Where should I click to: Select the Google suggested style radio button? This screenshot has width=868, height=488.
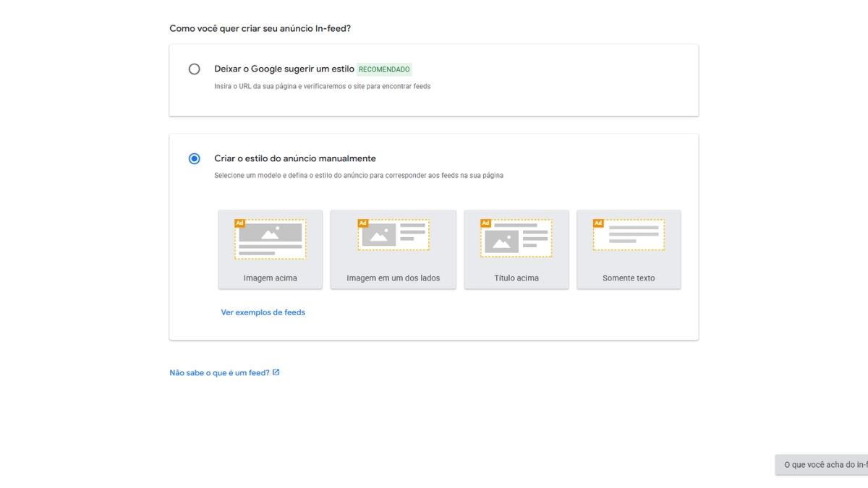(194, 69)
